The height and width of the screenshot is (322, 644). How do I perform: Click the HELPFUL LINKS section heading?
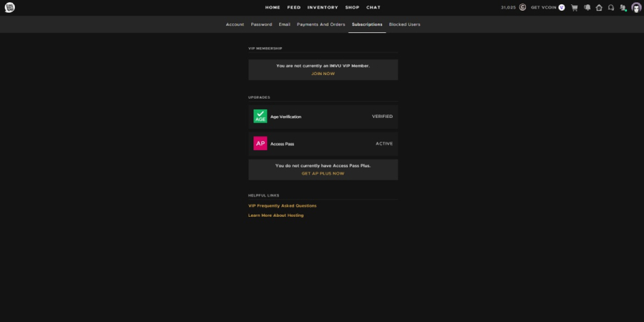coord(263,195)
